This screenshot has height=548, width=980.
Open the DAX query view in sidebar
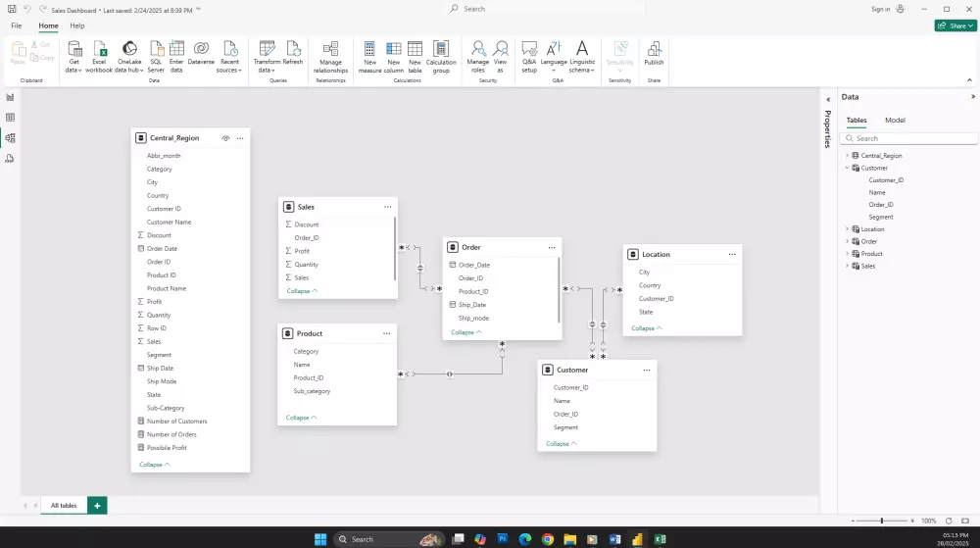click(10, 159)
